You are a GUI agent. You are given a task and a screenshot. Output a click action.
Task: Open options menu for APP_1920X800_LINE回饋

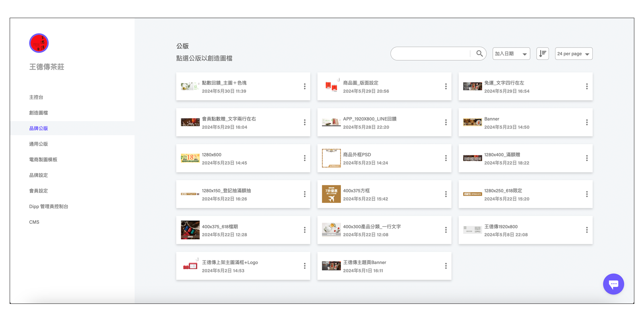tap(446, 122)
